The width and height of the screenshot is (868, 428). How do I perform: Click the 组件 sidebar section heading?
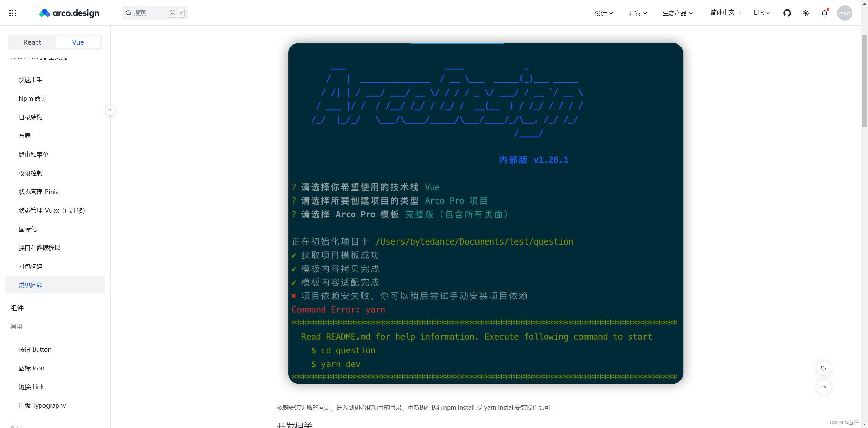(x=17, y=308)
